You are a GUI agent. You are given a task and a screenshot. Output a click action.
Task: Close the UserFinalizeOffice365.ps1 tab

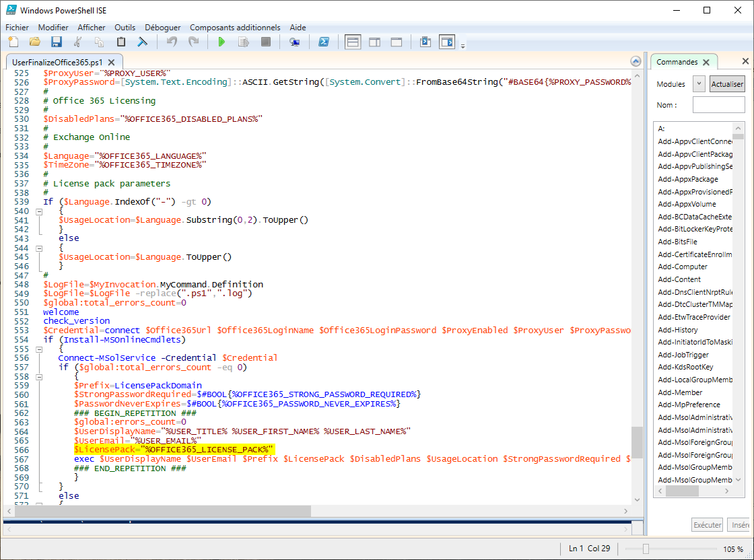tap(112, 62)
